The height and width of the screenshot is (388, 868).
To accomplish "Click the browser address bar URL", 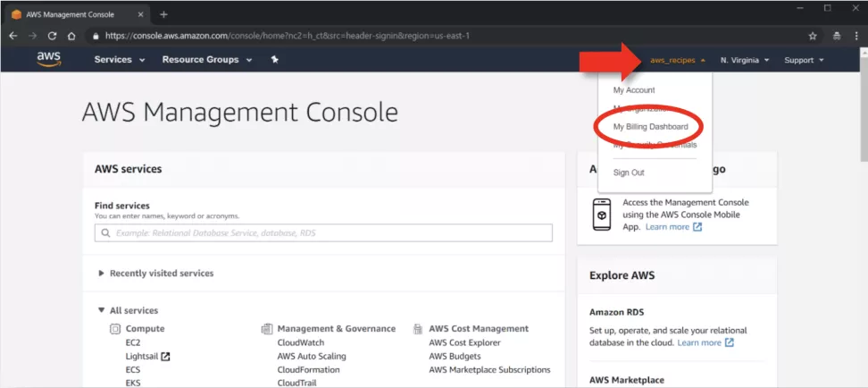I will (x=288, y=36).
